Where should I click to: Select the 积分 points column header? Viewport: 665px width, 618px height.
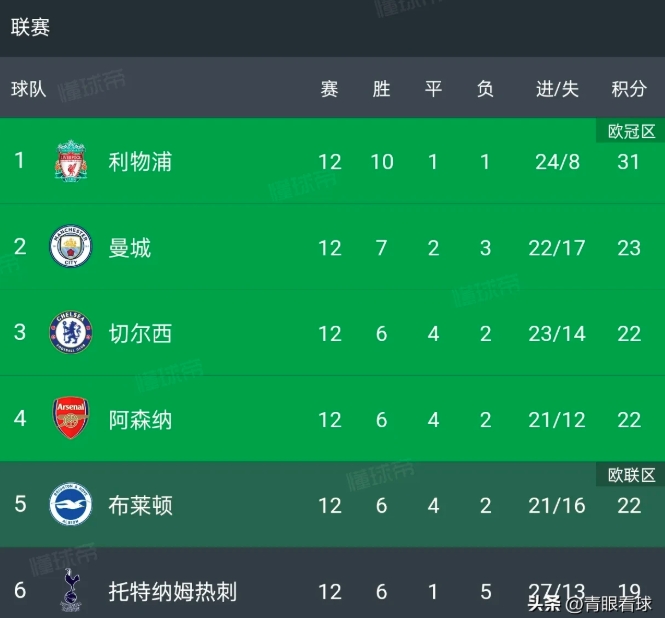click(629, 89)
